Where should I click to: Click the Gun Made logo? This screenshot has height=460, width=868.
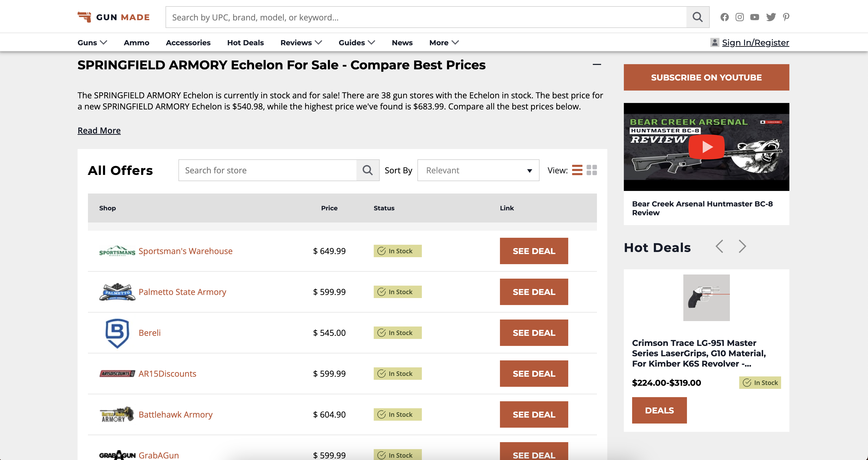[114, 17]
